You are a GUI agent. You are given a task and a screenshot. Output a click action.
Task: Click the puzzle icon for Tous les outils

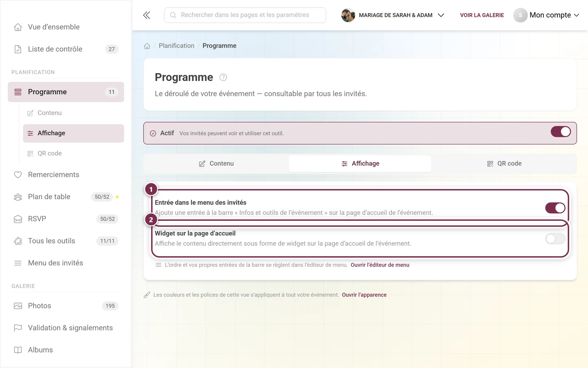[x=18, y=241]
